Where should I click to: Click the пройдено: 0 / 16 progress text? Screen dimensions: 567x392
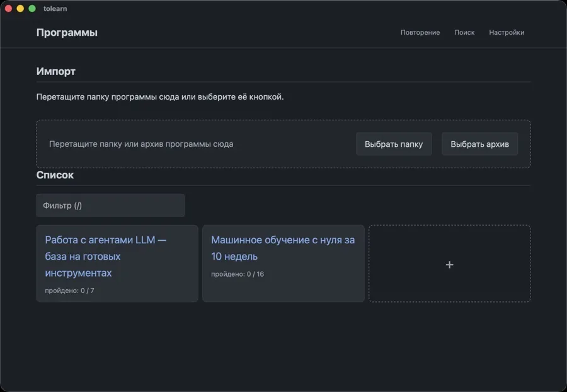(x=238, y=274)
